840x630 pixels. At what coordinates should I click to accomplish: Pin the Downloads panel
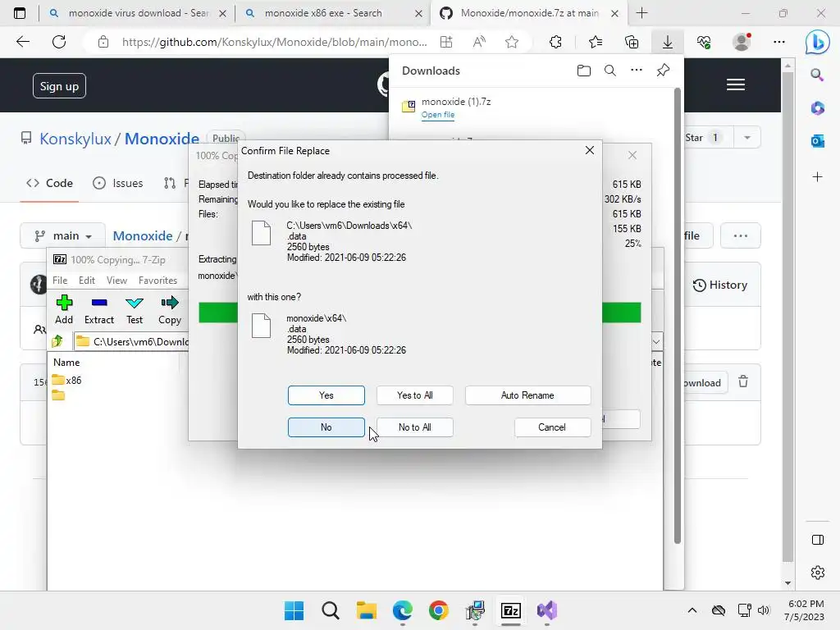point(663,71)
